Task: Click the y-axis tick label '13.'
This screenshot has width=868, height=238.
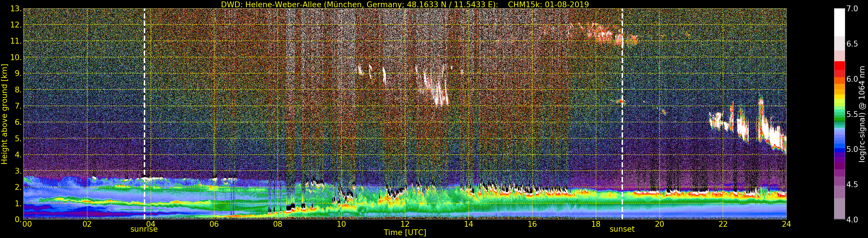Action: point(16,9)
